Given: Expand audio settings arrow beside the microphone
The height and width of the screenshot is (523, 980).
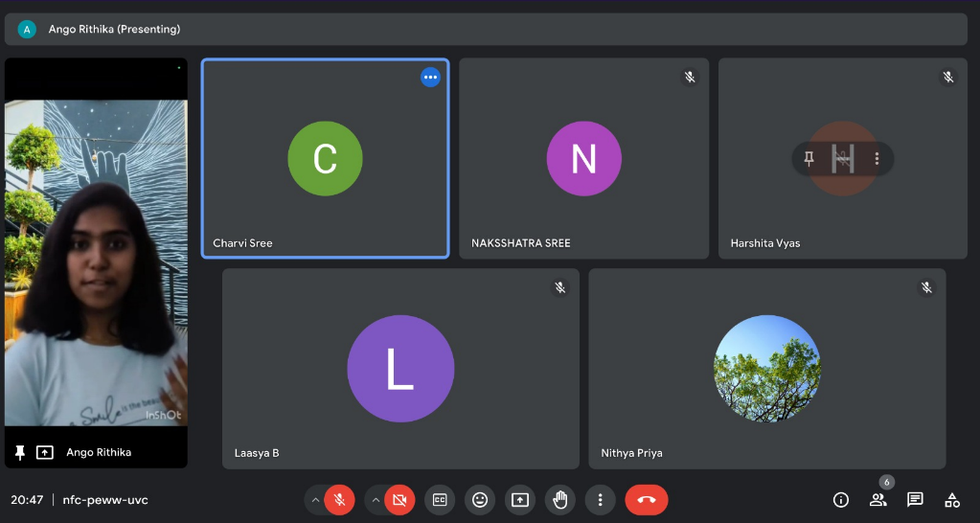Looking at the screenshot, I should (x=315, y=500).
